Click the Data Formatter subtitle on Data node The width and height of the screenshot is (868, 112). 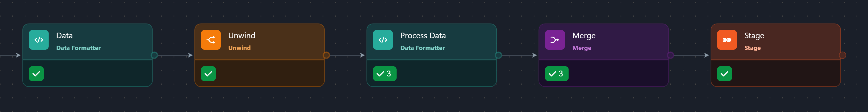(79, 48)
